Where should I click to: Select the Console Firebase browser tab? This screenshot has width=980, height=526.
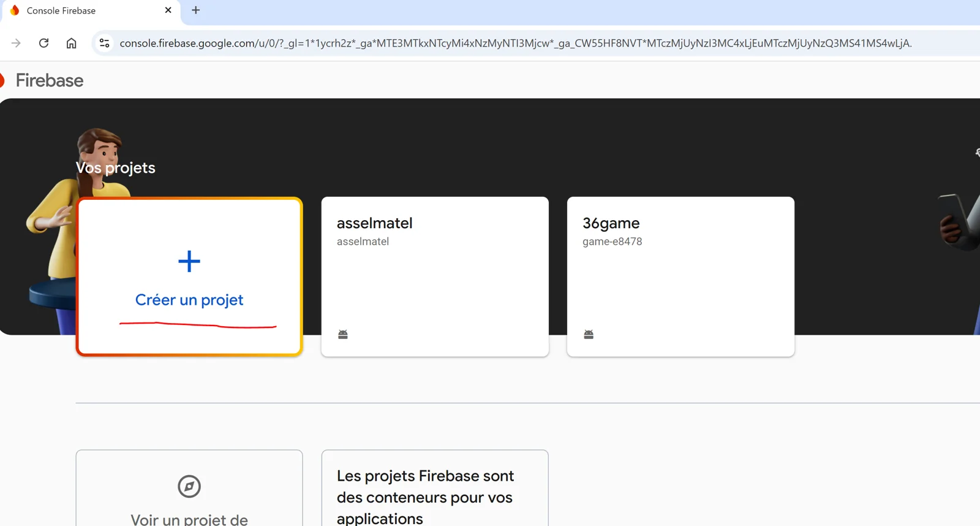pyautogui.click(x=91, y=11)
